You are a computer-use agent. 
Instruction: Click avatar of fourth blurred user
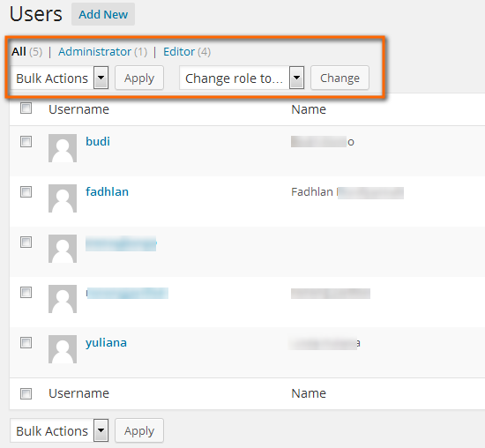click(x=63, y=299)
